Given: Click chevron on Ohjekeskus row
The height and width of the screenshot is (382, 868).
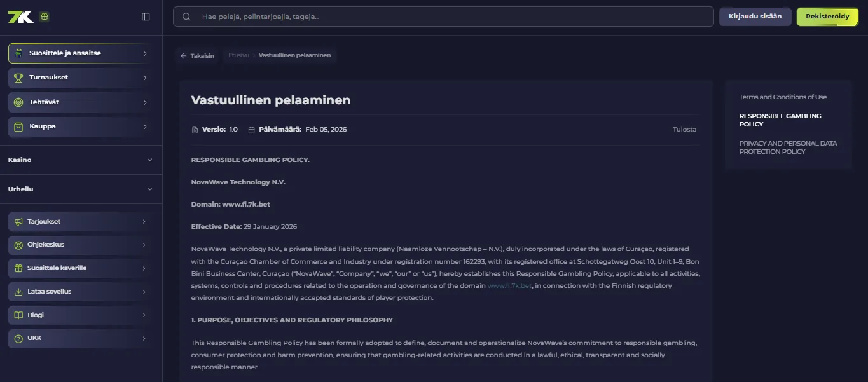Looking at the screenshot, I should 144,245.
